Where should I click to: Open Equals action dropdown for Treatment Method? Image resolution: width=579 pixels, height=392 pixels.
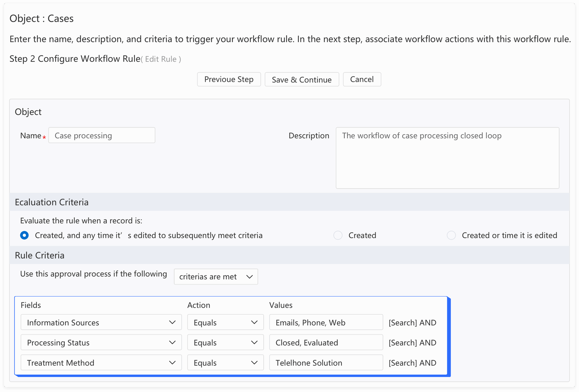coord(225,363)
